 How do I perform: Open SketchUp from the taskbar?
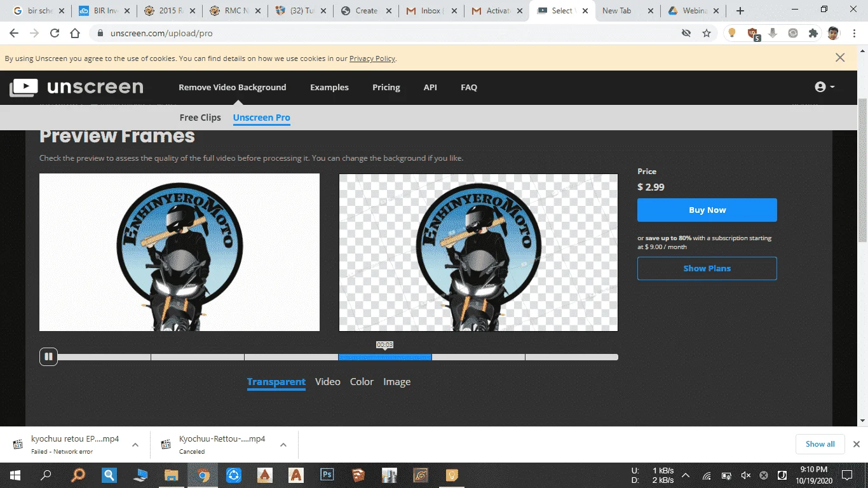point(358,475)
